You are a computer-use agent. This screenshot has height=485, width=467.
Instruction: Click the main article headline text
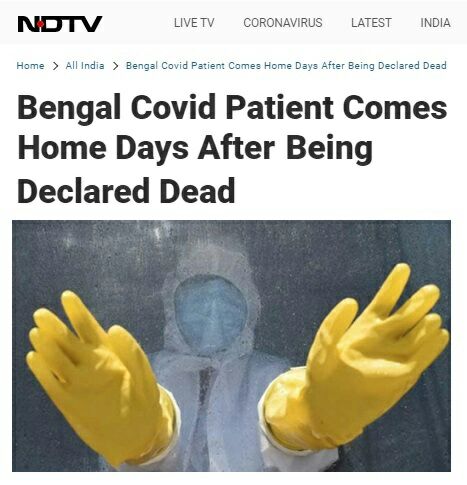tap(232, 149)
